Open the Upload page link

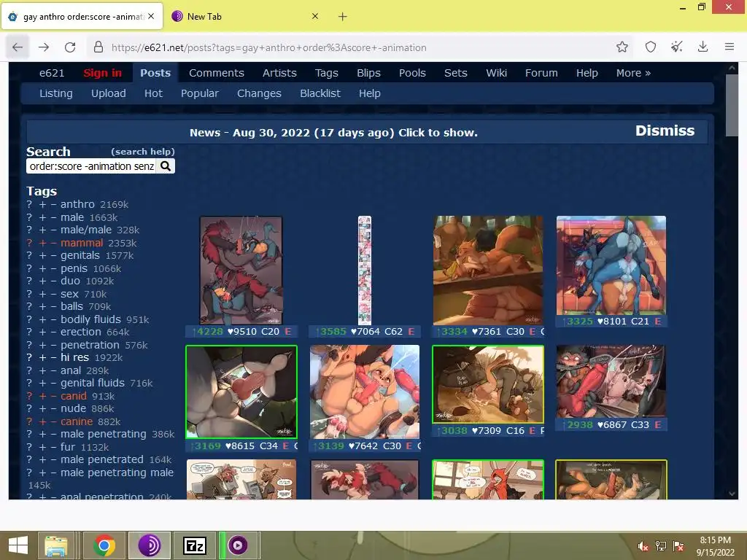109,93
